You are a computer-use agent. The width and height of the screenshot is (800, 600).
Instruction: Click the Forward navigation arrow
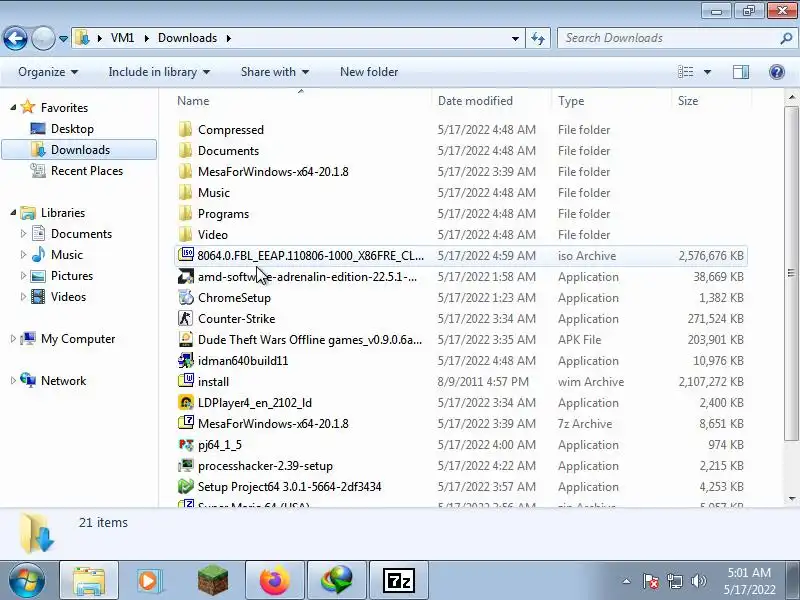pos(43,38)
